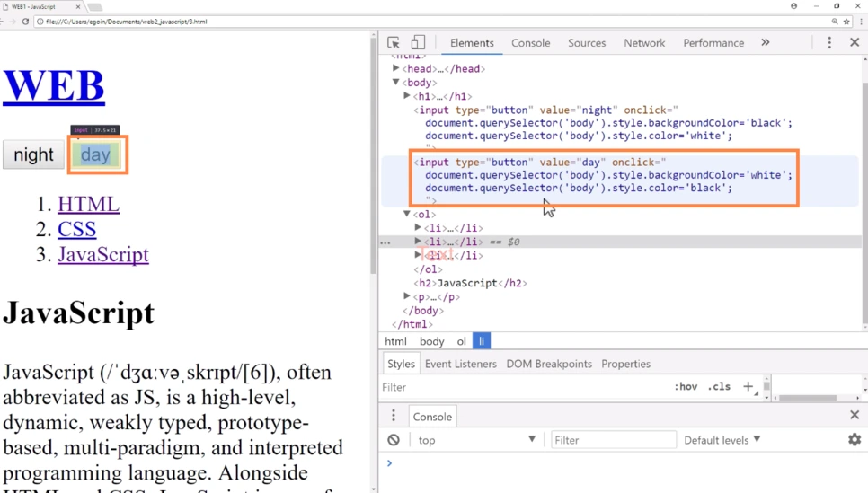Image resolution: width=868 pixels, height=493 pixels.
Task: Reload the page in browser
Action: tap(25, 22)
